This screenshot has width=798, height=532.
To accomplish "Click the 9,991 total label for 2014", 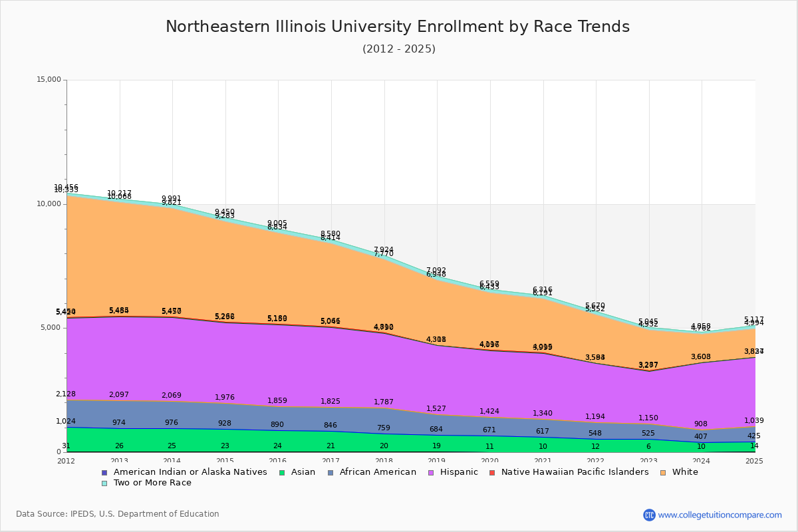I will (172, 199).
